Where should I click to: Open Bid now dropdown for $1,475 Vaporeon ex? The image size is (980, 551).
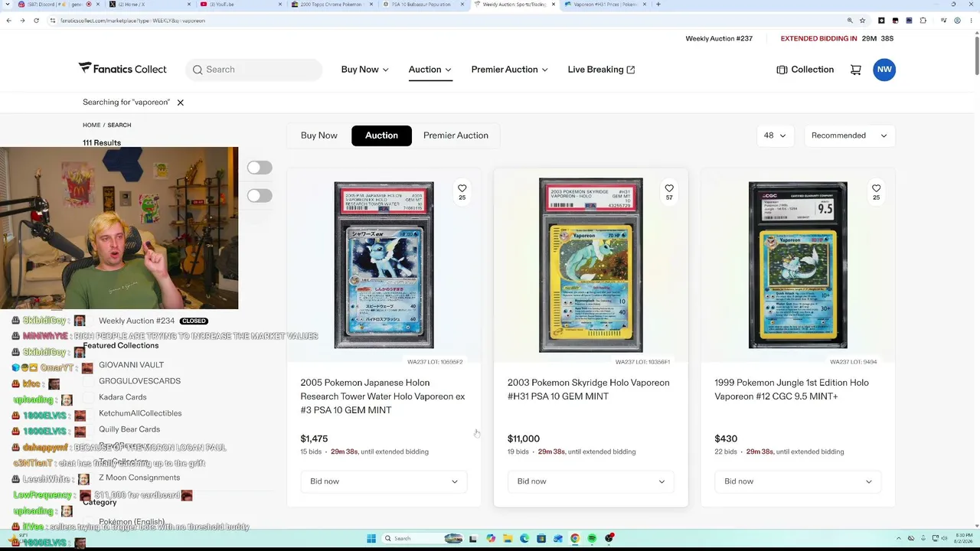pyautogui.click(x=384, y=481)
